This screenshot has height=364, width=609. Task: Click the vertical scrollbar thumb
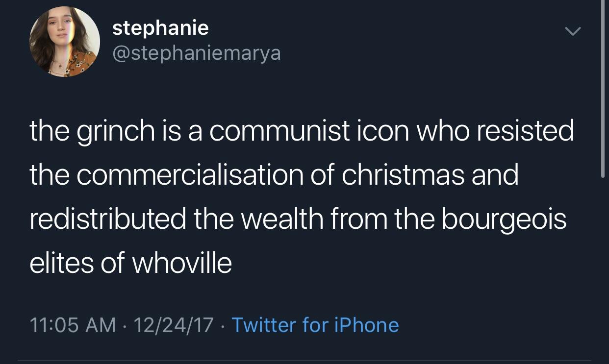click(x=603, y=88)
